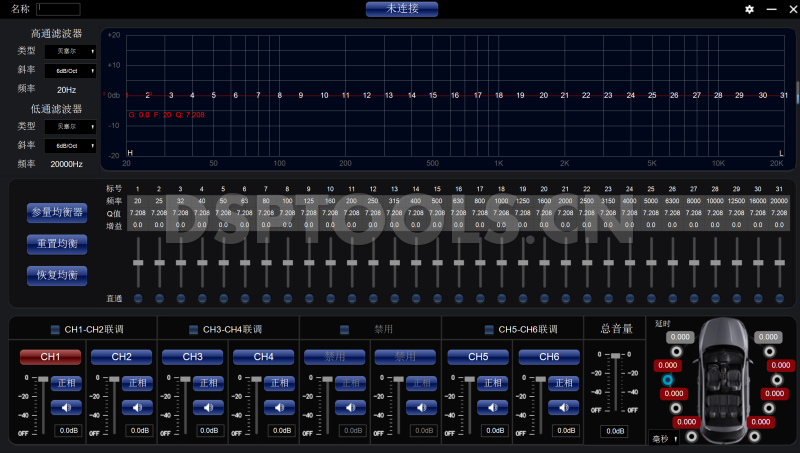Open the 毫秒 delay unit dropdown
Viewport: 800px width, 453px height.
coord(662,438)
